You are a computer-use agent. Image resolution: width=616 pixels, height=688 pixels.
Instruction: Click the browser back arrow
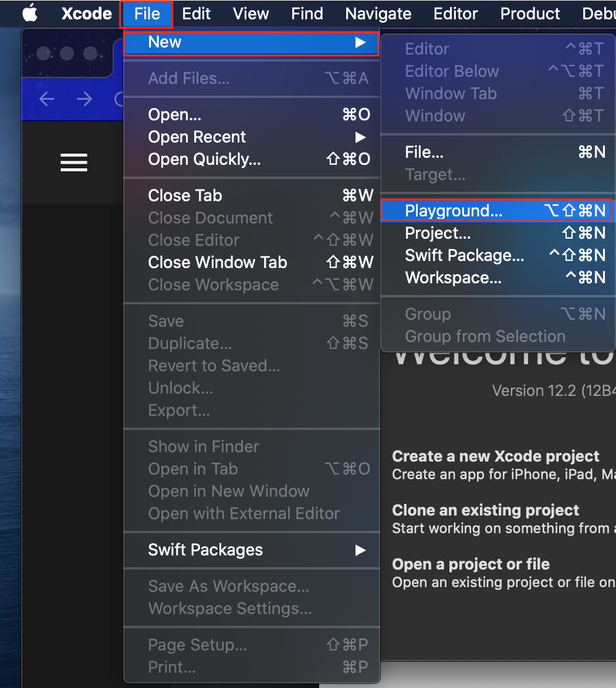tap(47, 99)
